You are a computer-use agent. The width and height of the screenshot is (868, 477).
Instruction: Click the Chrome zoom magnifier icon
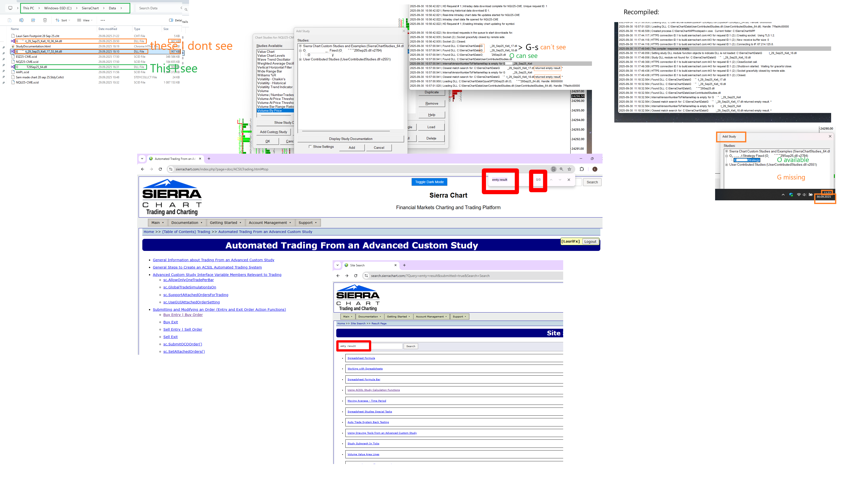[561, 169]
